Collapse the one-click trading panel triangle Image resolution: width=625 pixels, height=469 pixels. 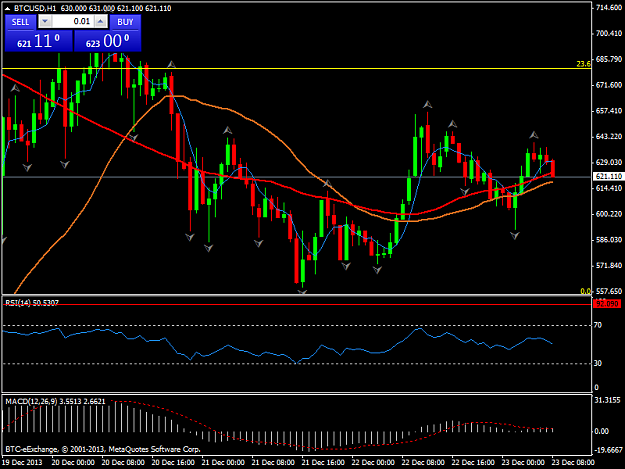coord(7,8)
